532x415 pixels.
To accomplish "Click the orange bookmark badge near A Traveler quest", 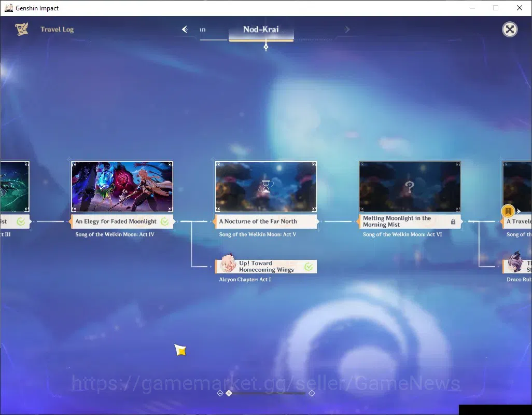I will point(508,211).
